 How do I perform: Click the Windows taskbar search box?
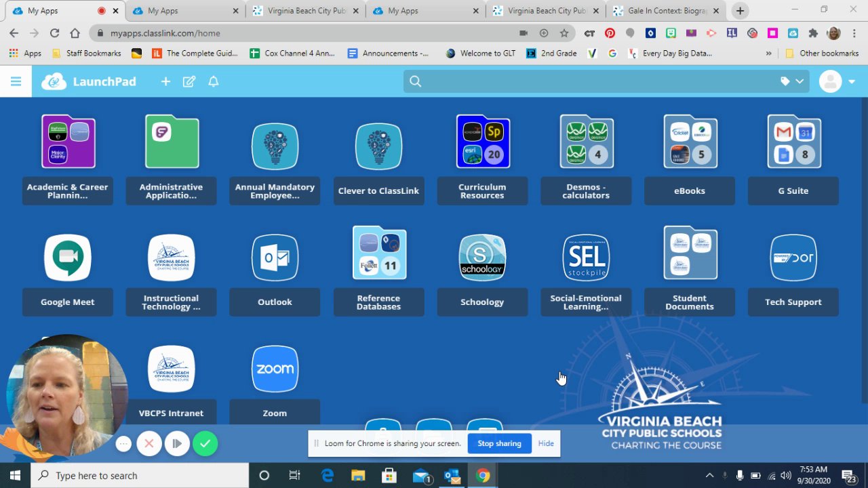[x=140, y=475]
